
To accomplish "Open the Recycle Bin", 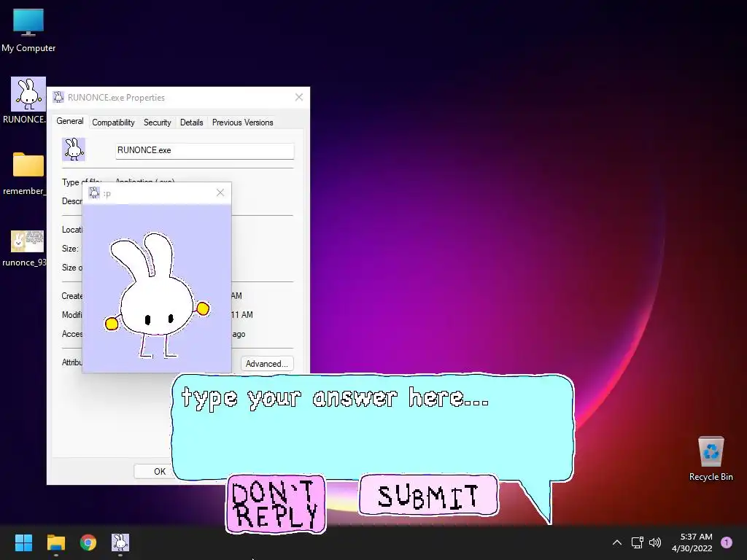I will click(711, 458).
